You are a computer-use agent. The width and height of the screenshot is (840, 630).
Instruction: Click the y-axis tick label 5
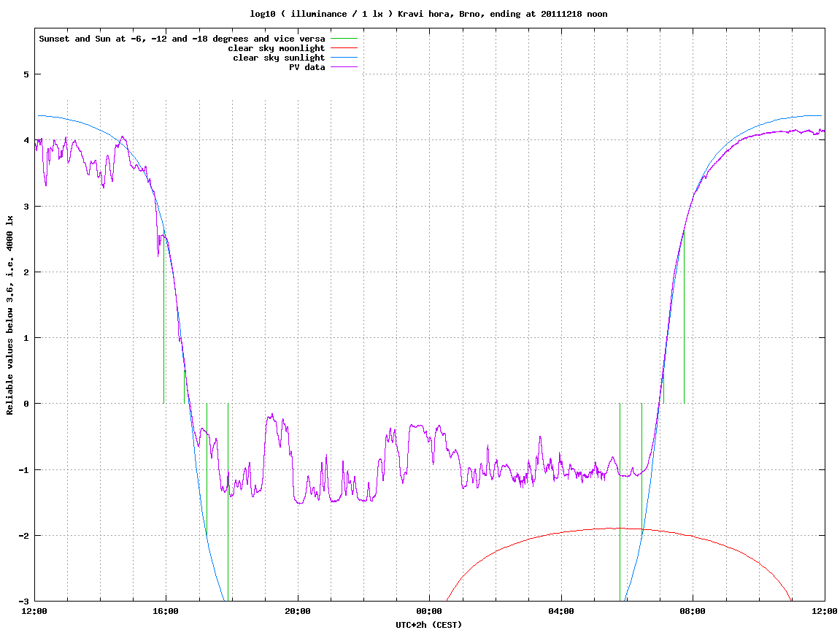click(26, 74)
